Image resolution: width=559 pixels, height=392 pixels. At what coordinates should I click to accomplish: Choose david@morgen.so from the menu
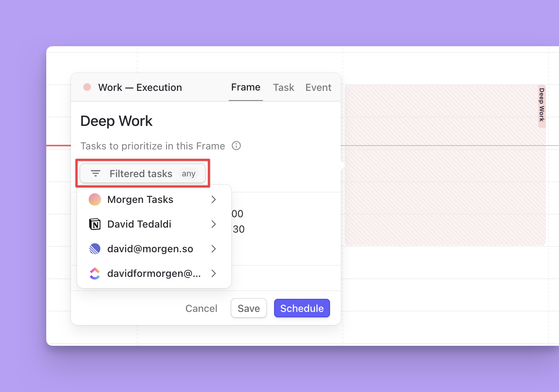coord(154,249)
